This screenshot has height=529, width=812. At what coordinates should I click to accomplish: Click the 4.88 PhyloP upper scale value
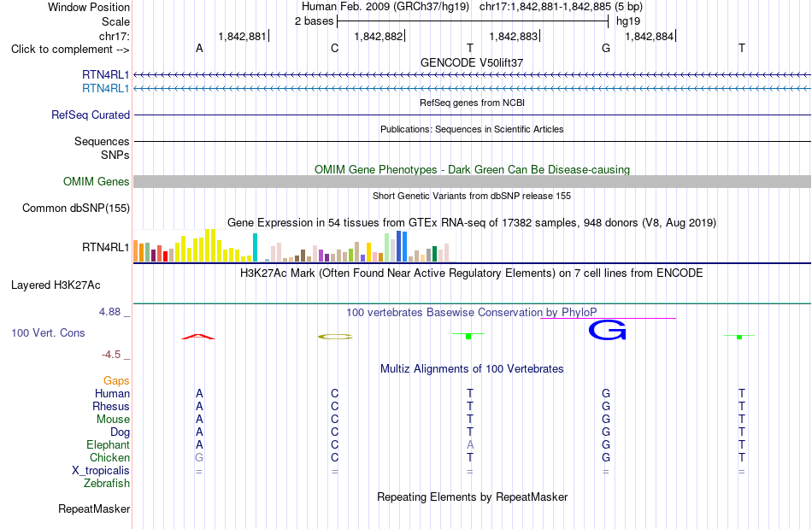pyautogui.click(x=109, y=312)
